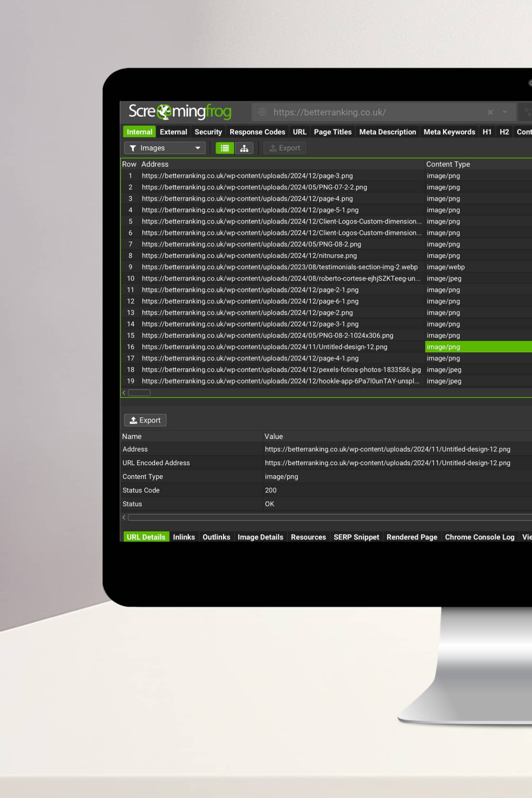Screen dimensions: 532x798
Task: Select row 11 page-2-1.png address
Action: coord(250,290)
